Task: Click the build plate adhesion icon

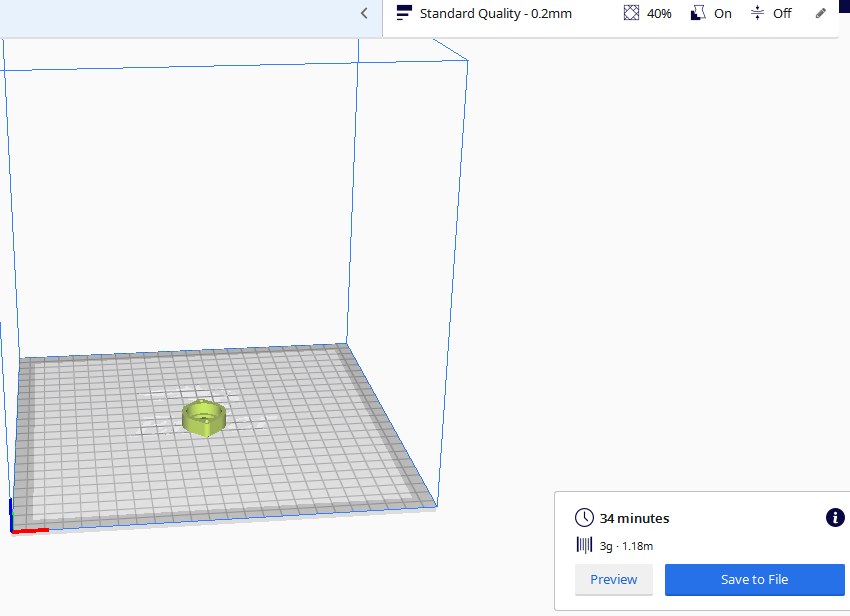Action: click(757, 13)
